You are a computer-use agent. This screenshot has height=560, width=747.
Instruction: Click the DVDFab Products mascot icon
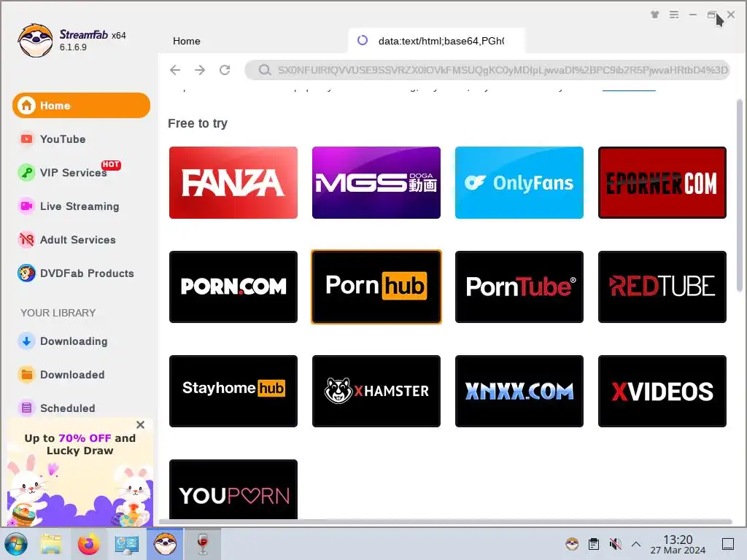pos(27,273)
